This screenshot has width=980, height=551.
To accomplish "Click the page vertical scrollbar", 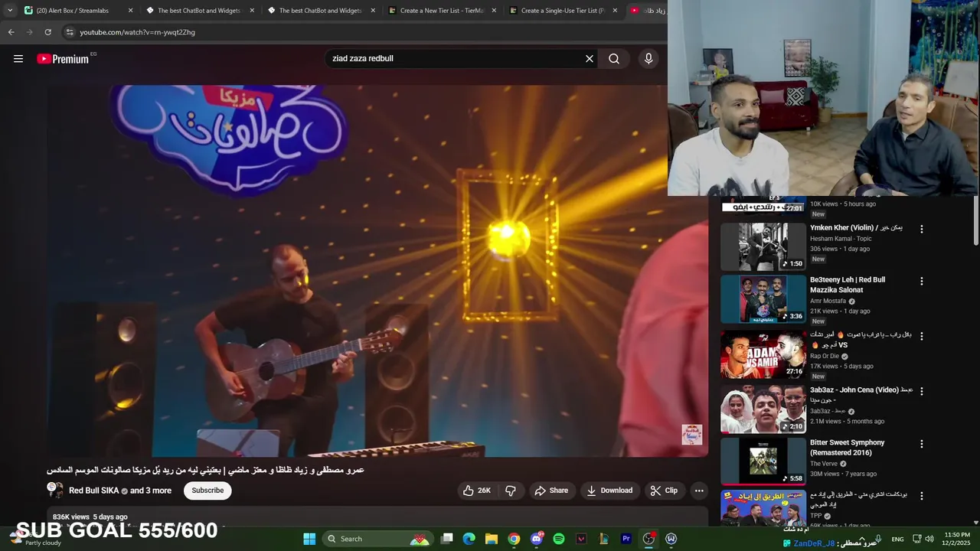I will pyautogui.click(x=975, y=220).
